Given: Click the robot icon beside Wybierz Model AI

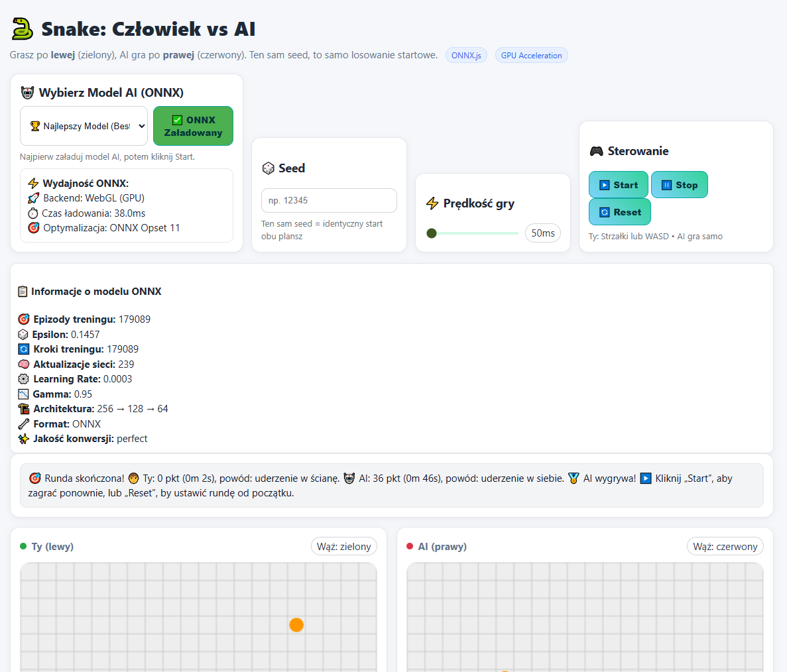Looking at the screenshot, I should [x=27, y=93].
